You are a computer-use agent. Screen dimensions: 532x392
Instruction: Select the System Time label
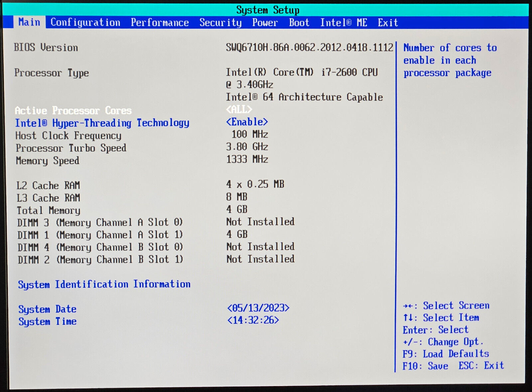(48, 322)
